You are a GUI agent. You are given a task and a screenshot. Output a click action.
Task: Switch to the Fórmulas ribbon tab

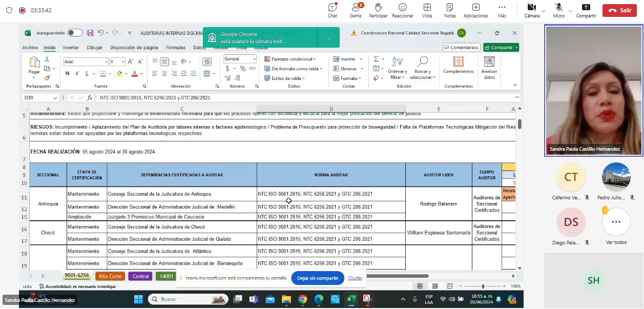[x=176, y=48]
